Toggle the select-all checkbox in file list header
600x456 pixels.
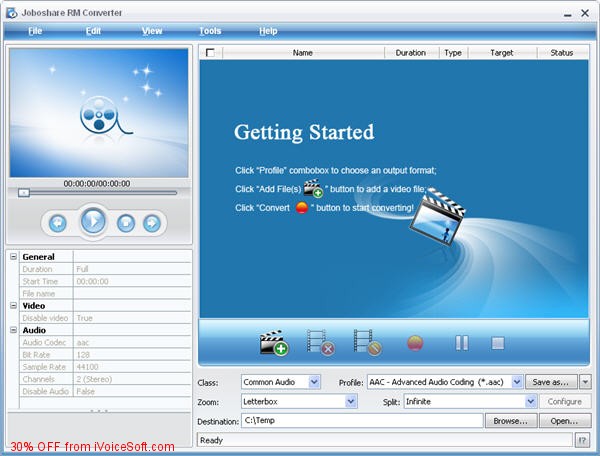[210, 53]
